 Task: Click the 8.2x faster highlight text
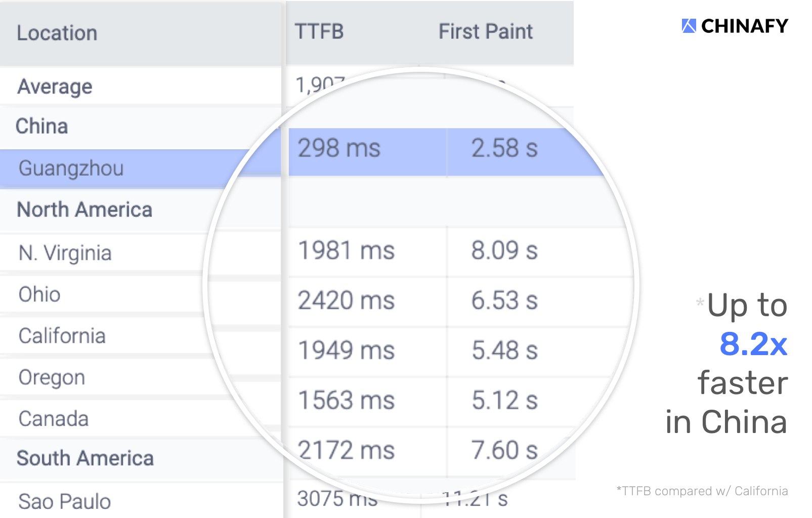753,344
